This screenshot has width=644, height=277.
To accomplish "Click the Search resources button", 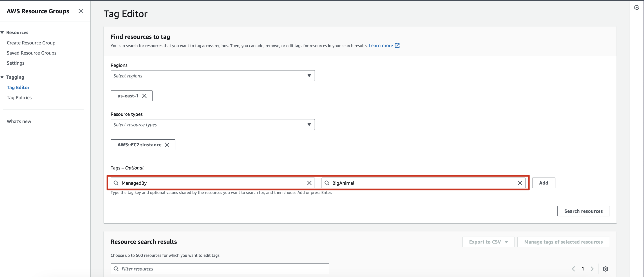I will [x=583, y=211].
